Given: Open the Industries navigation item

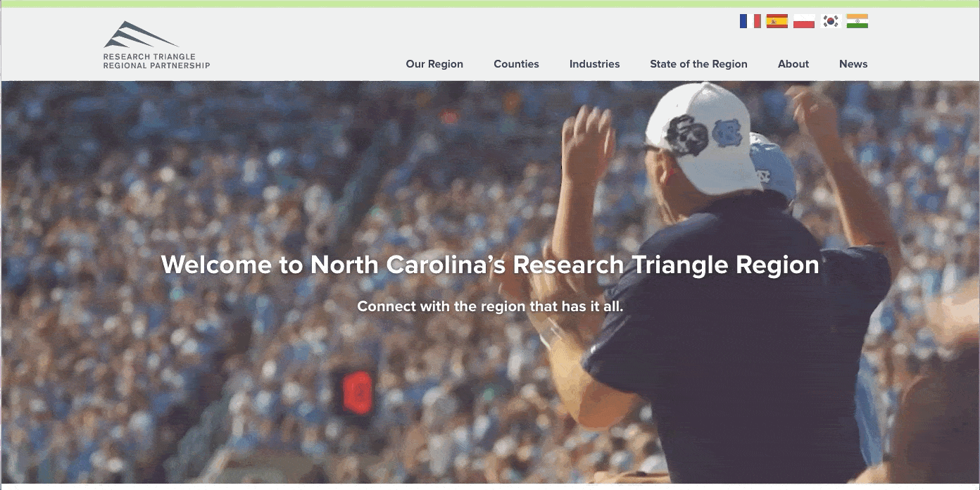Looking at the screenshot, I should click(594, 64).
